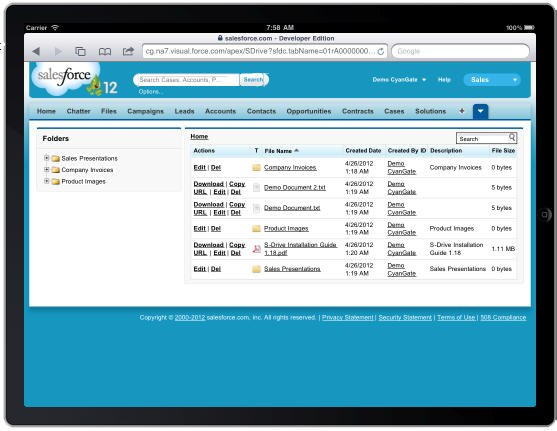The width and height of the screenshot is (557, 431).
Task: Open the Safari bookmarks book icon
Action: (x=104, y=52)
